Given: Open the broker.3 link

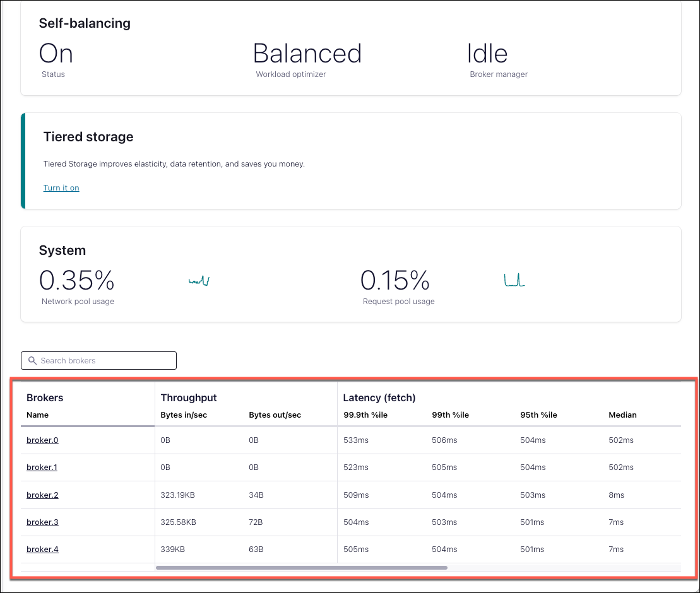Looking at the screenshot, I should (x=42, y=522).
